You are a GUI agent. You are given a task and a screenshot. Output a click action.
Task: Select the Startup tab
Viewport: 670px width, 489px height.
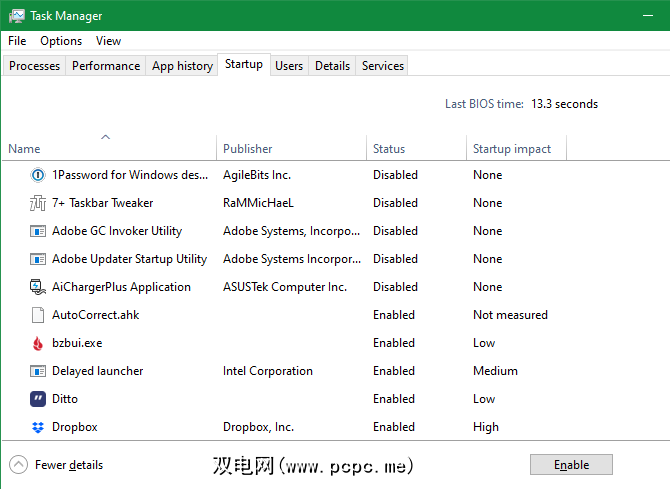pyautogui.click(x=244, y=64)
